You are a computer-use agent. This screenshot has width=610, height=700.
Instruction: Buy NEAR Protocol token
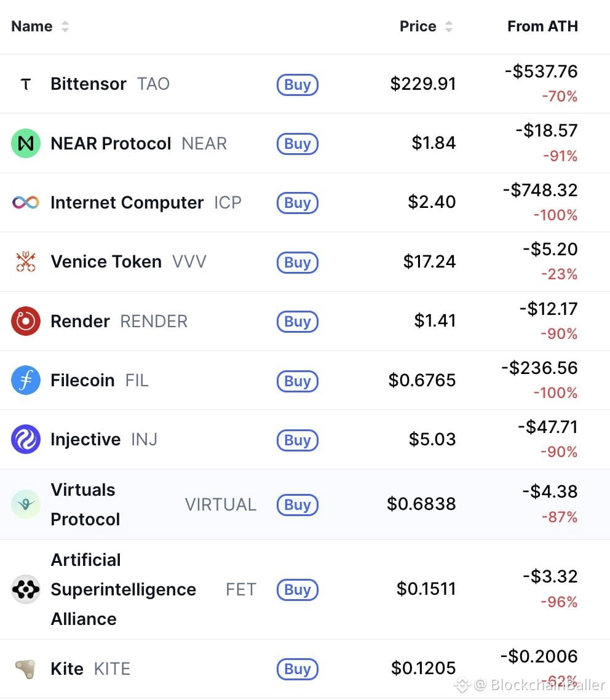pyautogui.click(x=298, y=144)
